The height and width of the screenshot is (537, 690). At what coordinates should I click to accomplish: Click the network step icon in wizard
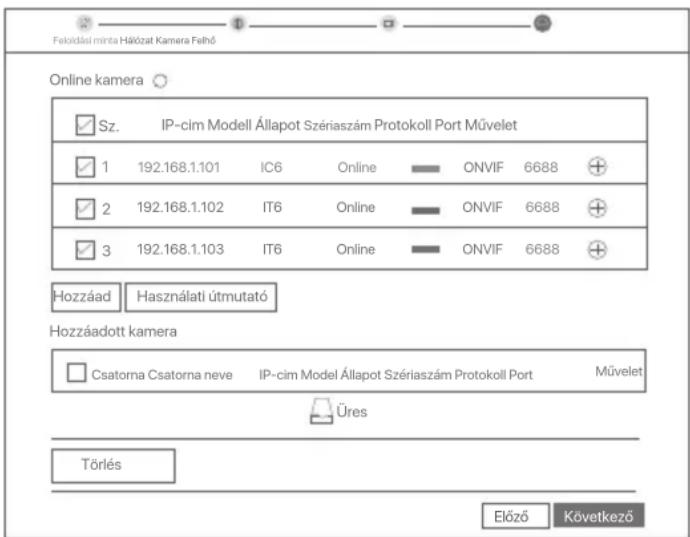(238, 23)
